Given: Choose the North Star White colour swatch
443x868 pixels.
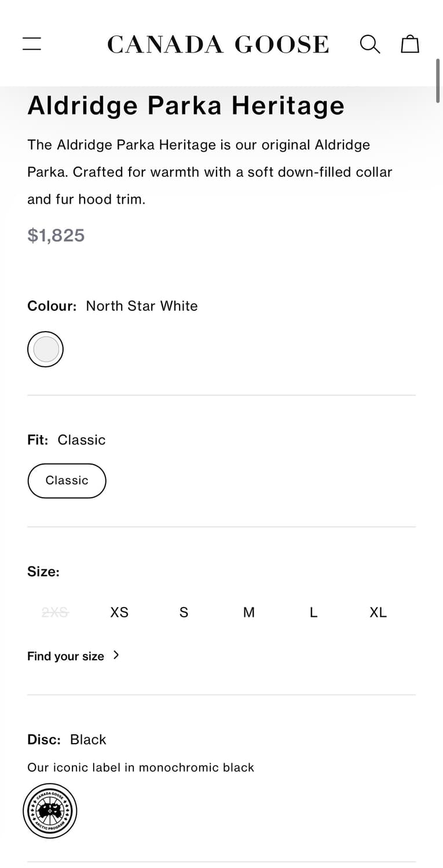Looking at the screenshot, I should coord(46,349).
